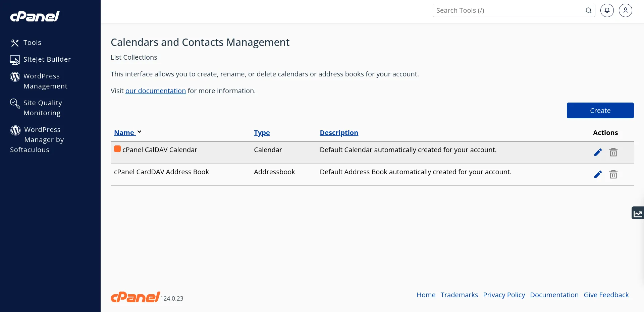Screen dimensions: 644x312
Task: Go to Home footer link
Action: pyautogui.click(x=426, y=295)
